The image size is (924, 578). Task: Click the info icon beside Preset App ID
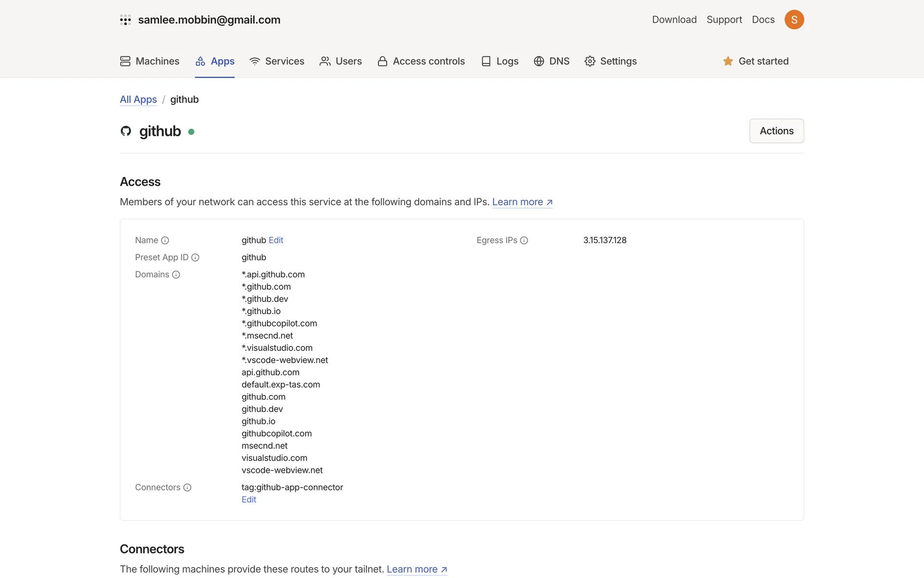coord(195,258)
